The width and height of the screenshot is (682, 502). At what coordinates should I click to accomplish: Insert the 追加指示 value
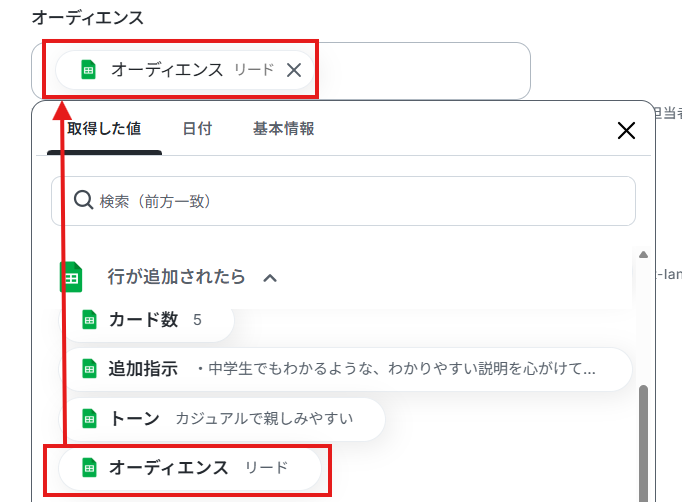(x=350, y=369)
